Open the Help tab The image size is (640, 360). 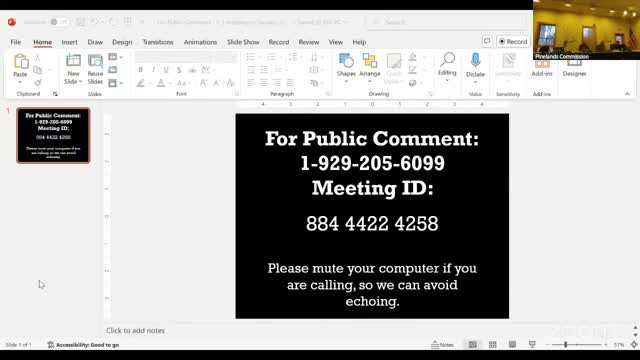click(x=359, y=42)
